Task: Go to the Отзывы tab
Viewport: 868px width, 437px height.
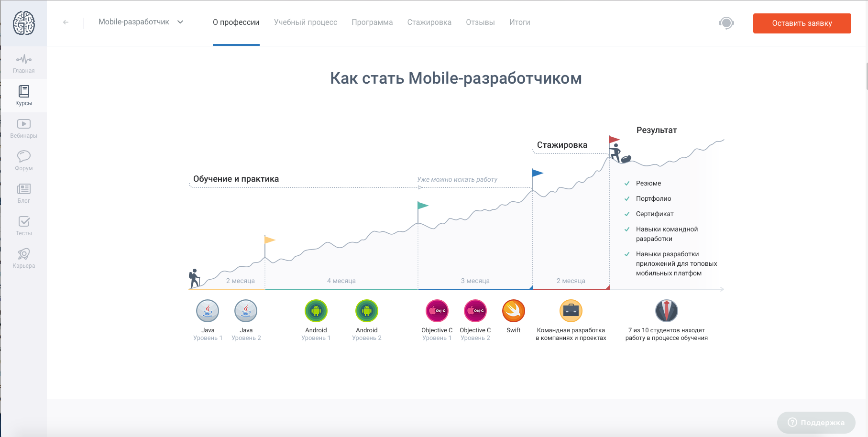Action: pos(480,22)
